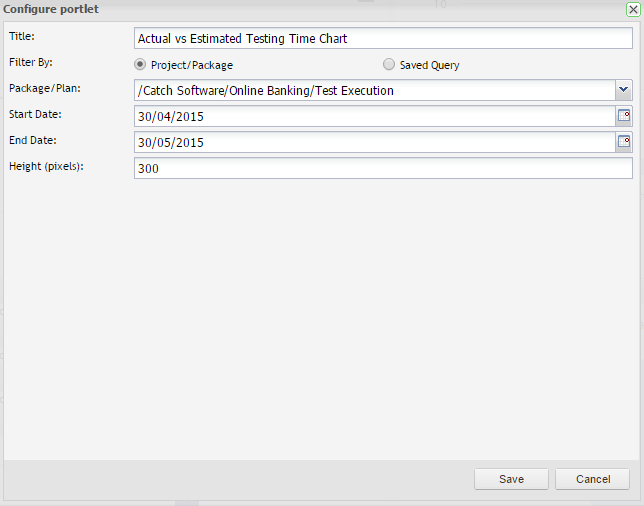Click the "Title:" field label

[x=21, y=37]
